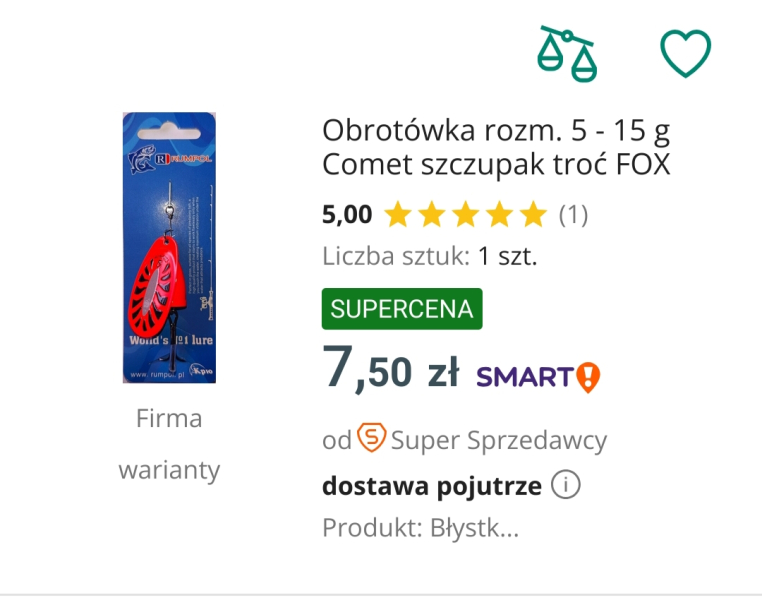762x600 pixels.
Task: Click the orange Super Sprzedawcy S badge
Action: point(372,438)
